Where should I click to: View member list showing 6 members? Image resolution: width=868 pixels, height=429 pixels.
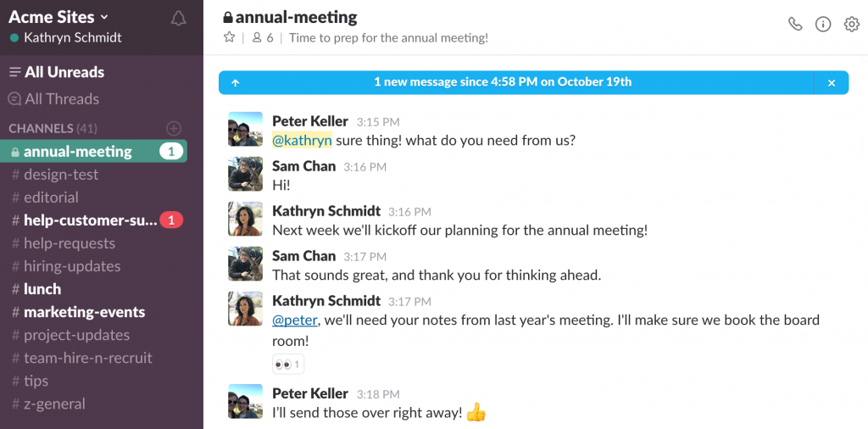tap(263, 37)
